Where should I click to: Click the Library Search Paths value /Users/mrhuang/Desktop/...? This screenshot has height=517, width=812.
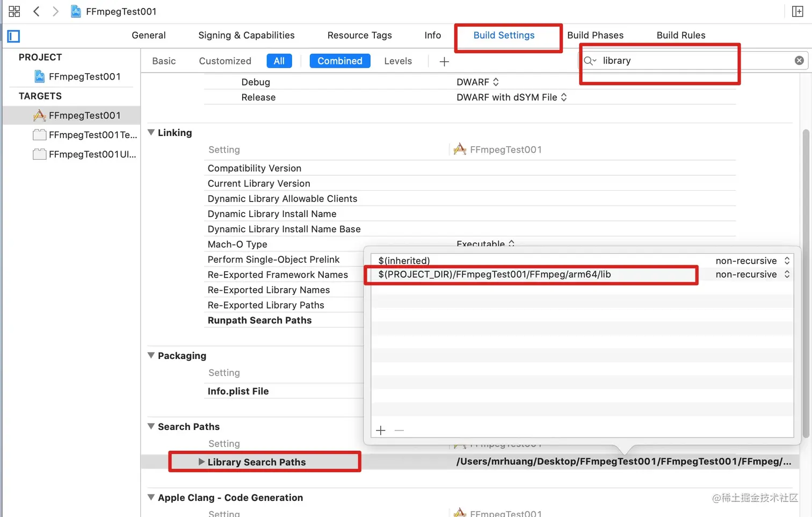click(x=624, y=461)
